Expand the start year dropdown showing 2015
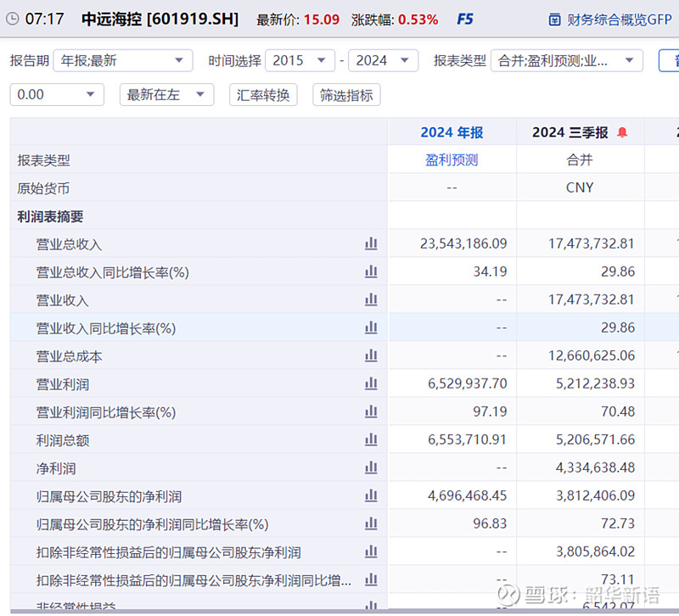Viewport: 679px width, 616px height. pyautogui.click(x=300, y=60)
